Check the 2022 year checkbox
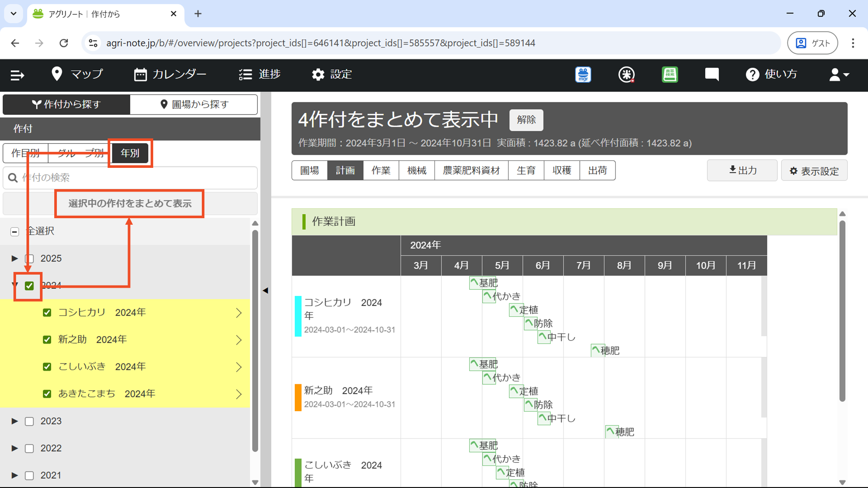This screenshot has width=868, height=488. tap(30, 449)
